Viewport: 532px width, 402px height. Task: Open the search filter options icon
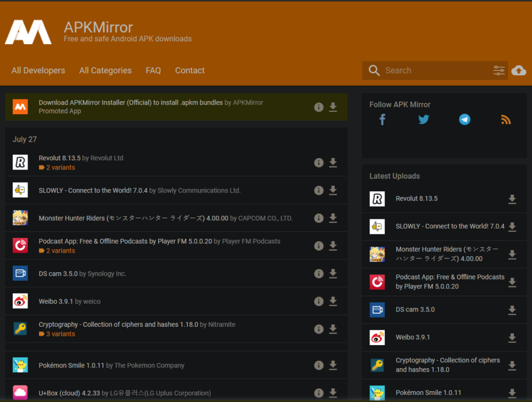pos(499,70)
